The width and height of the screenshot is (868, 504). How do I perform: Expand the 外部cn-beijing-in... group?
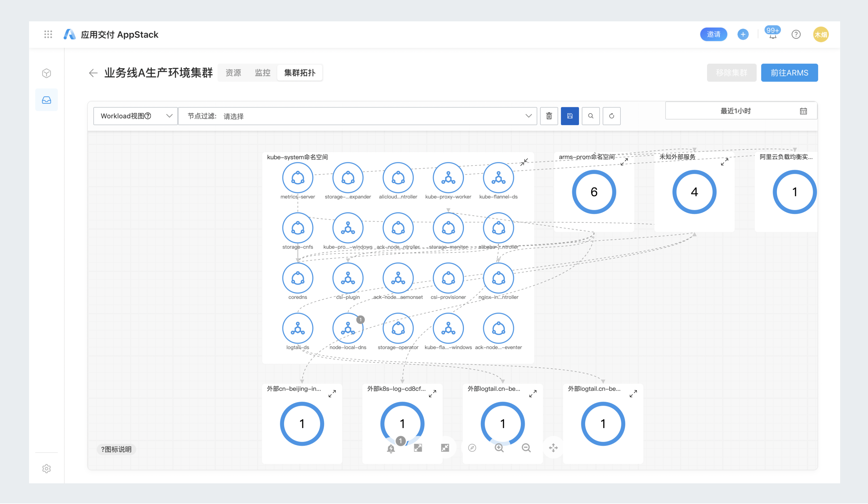click(332, 394)
